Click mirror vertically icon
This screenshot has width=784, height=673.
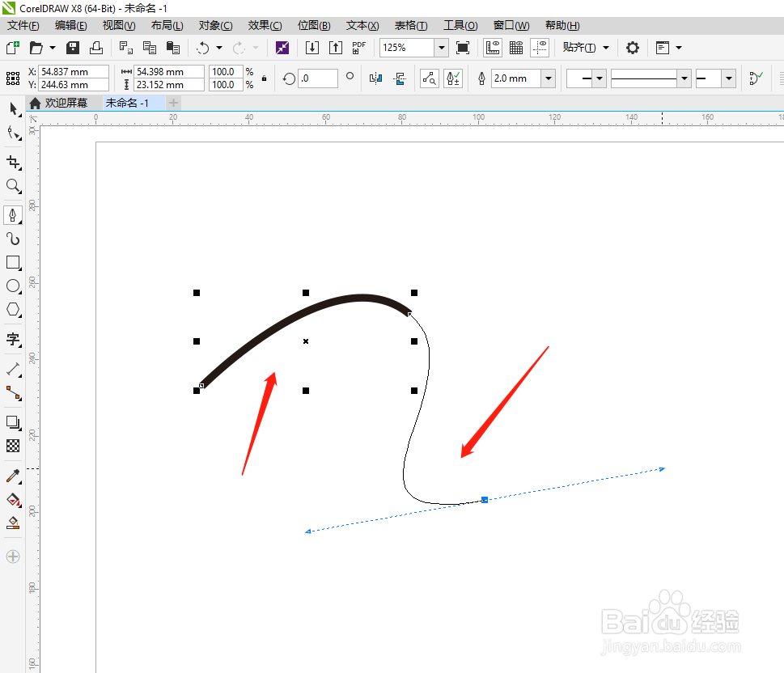(x=400, y=78)
